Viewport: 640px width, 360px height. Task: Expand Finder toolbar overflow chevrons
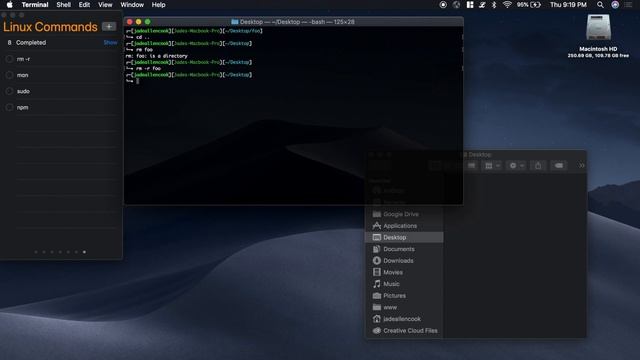coord(581,166)
